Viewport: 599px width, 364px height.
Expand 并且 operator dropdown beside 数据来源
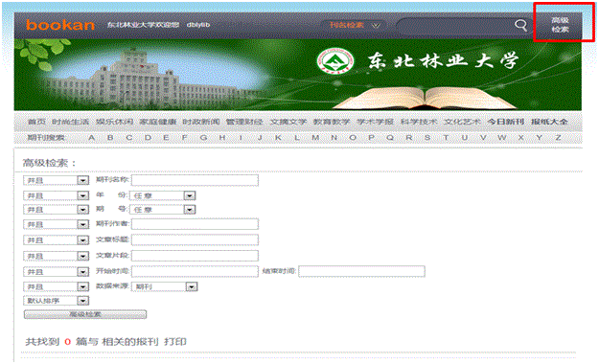(57, 286)
